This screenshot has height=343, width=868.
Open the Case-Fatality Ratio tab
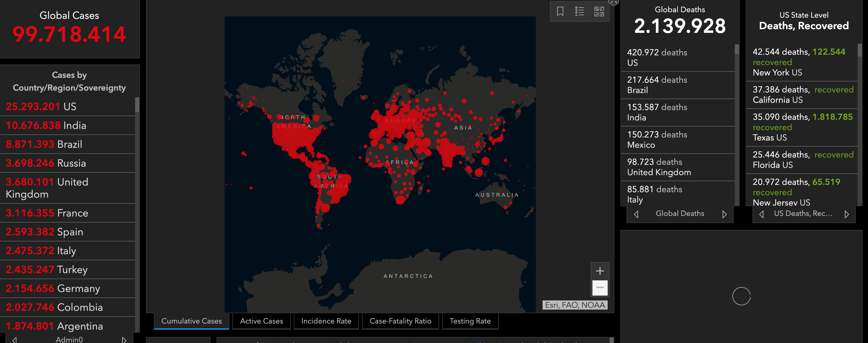tap(400, 321)
